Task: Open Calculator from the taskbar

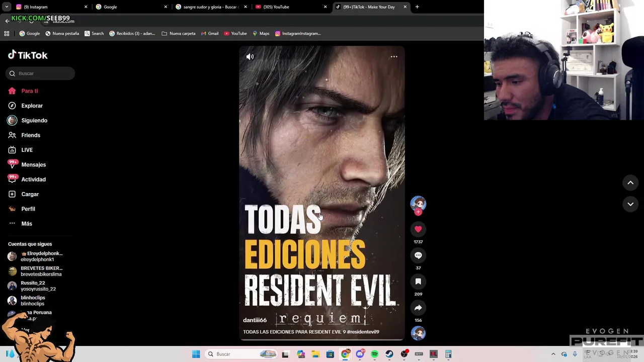Action: [x=448, y=354]
